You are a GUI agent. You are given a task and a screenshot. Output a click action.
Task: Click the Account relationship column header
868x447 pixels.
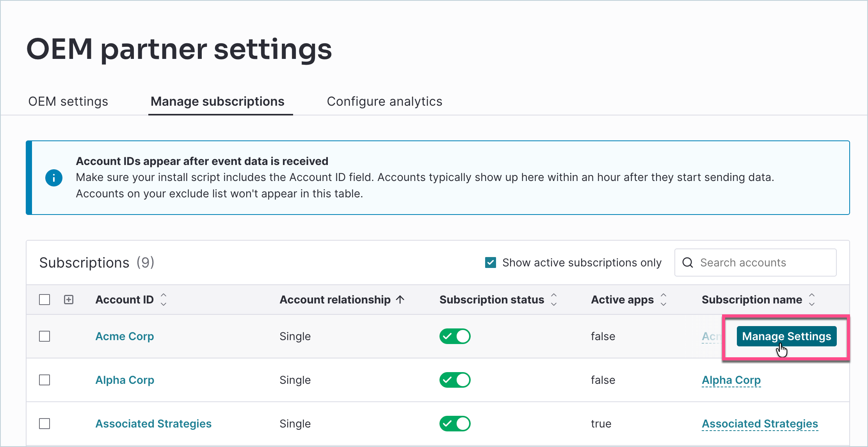[335, 300]
